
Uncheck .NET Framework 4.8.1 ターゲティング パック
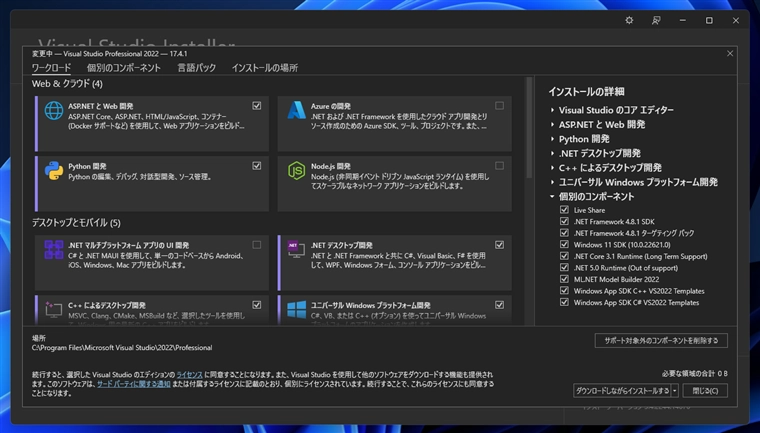pos(564,233)
